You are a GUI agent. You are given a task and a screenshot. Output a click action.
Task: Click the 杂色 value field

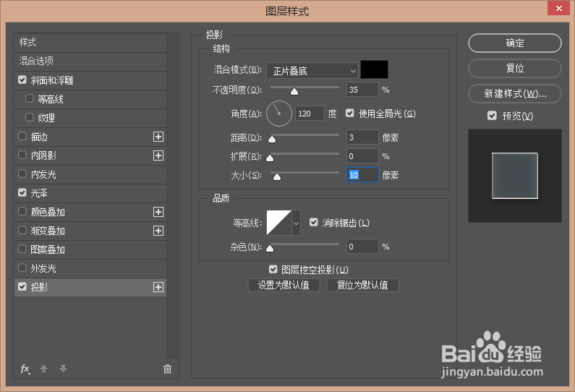click(x=362, y=247)
